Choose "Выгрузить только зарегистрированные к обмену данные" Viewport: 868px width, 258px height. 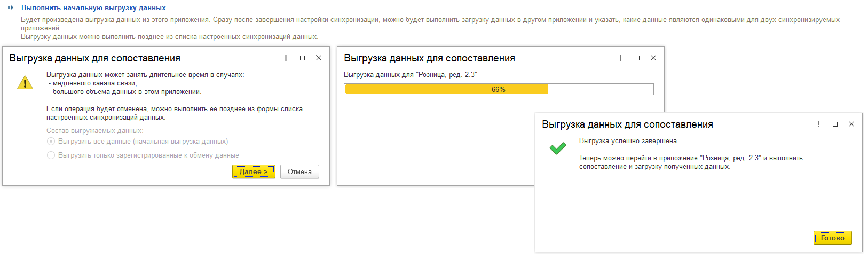51,155
